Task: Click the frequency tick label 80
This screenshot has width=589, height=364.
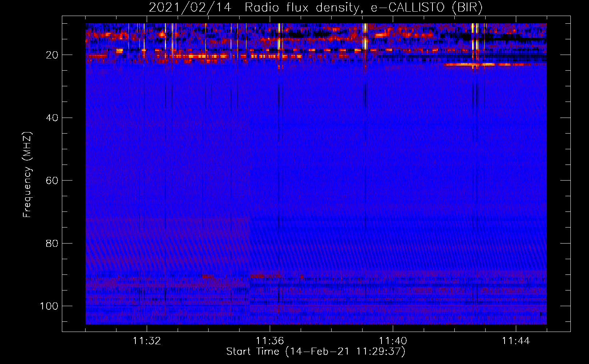Action: pos(52,244)
